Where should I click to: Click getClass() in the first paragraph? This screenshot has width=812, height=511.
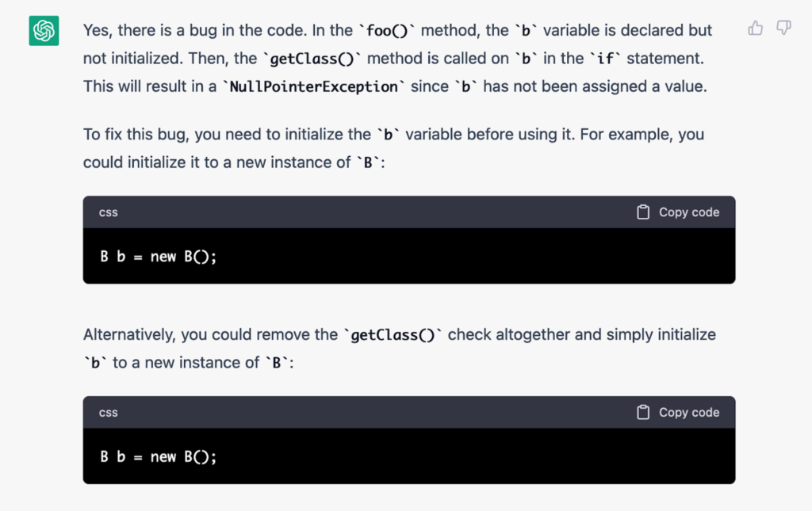[312, 59]
